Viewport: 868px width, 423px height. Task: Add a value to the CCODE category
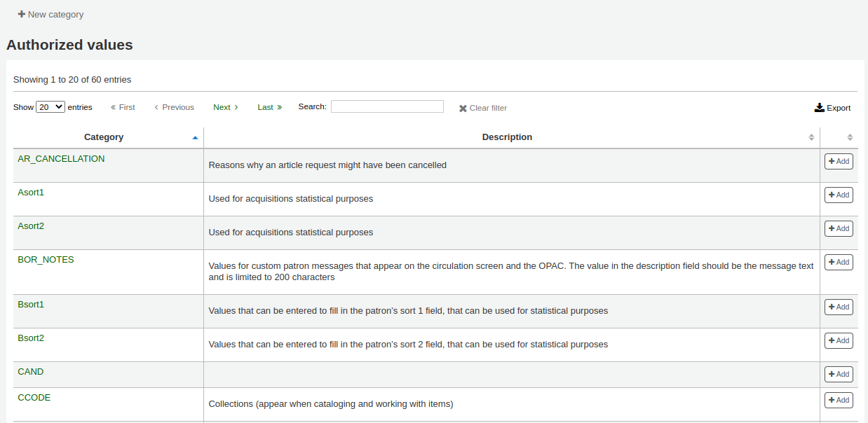839,400
